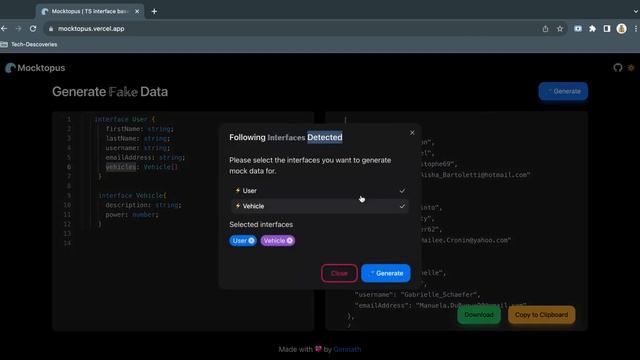The width and height of the screenshot is (640, 360).
Task: Toggle the User interface option
Action: tap(320, 191)
